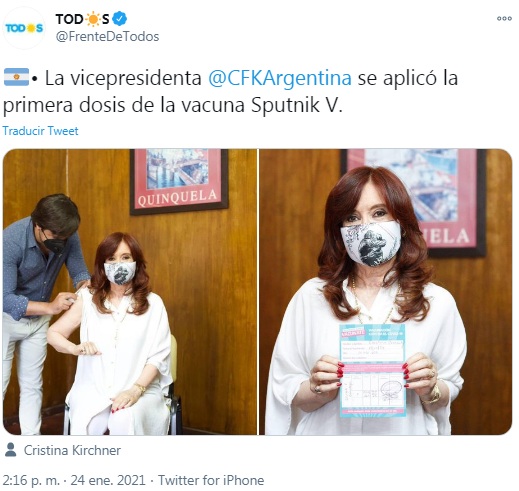The image size is (519, 491).
Task: Open the Twitter for iPhone source link
Action: pos(211,480)
